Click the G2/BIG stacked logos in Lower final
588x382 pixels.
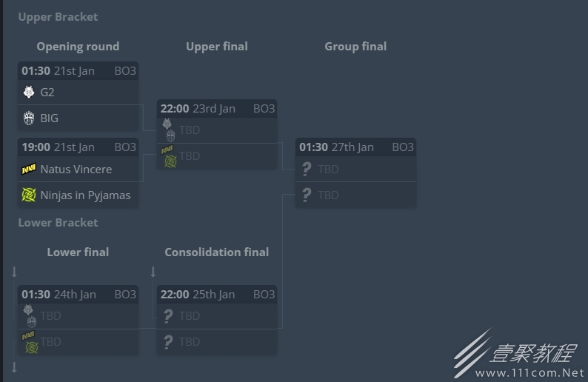tap(30, 316)
